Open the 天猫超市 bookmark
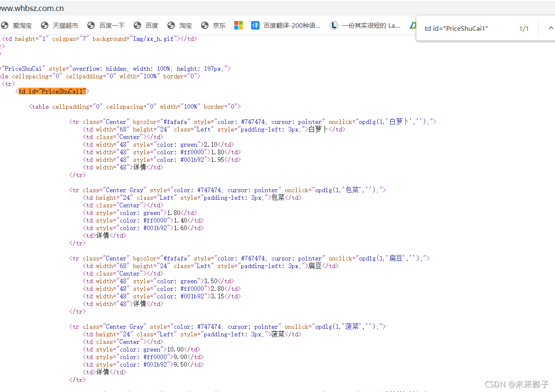Image resolution: width=555 pixels, height=392 pixels. click(60, 26)
